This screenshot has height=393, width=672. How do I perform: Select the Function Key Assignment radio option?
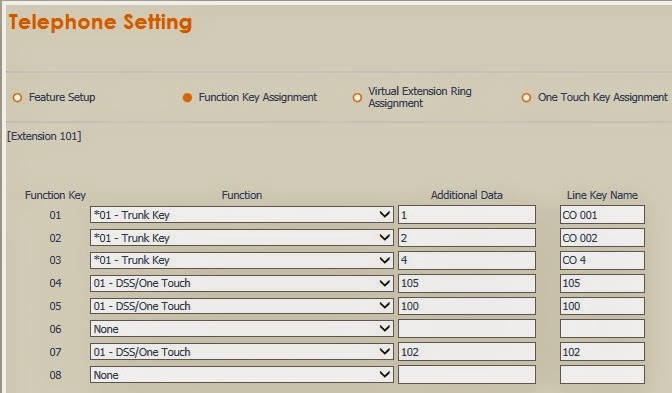[187, 98]
